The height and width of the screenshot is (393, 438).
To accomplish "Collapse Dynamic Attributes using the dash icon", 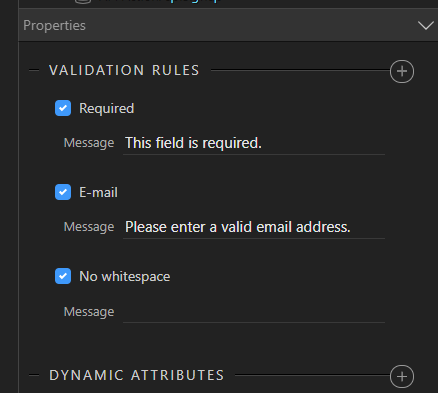I will coord(34,375).
